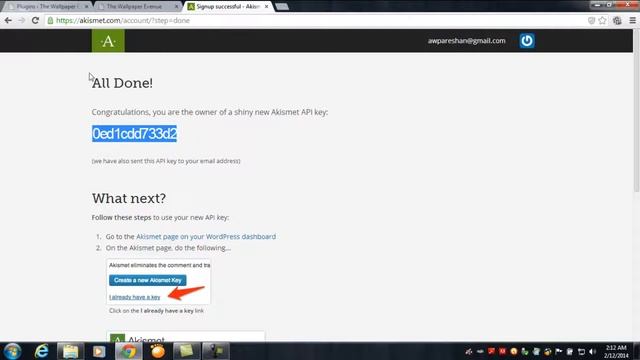640x360 pixels.
Task: Switch to The Wallpaper Evenue tab
Action: (x=138, y=7)
